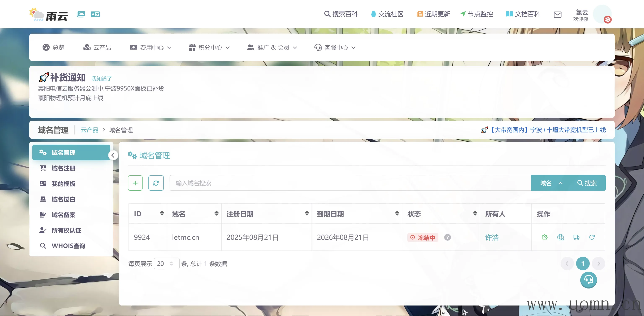644x316 pixels.
Task: Open the per-page count selector showing 20
Action: tap(166, 264)
